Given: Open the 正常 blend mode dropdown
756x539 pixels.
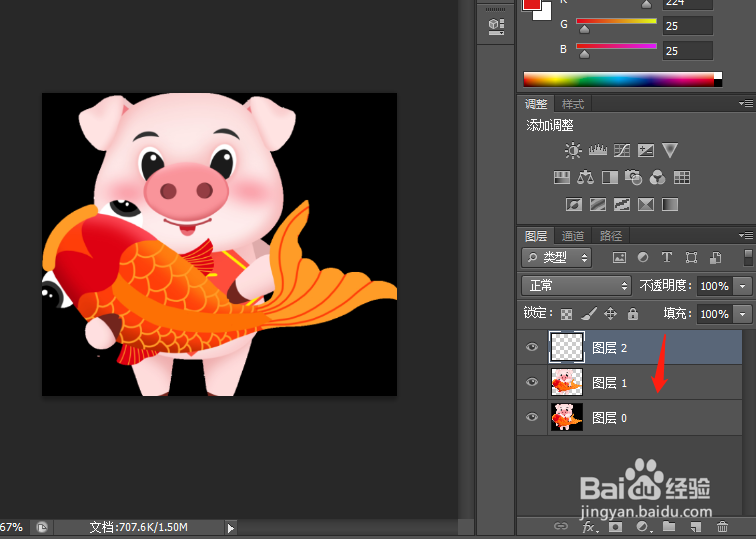Looking at the screenshot, I should click(576, 286).
